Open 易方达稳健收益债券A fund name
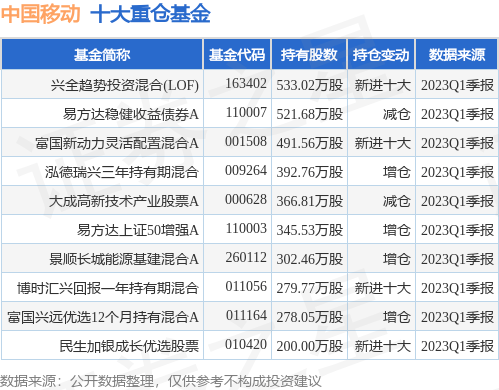 click(131, 114)
